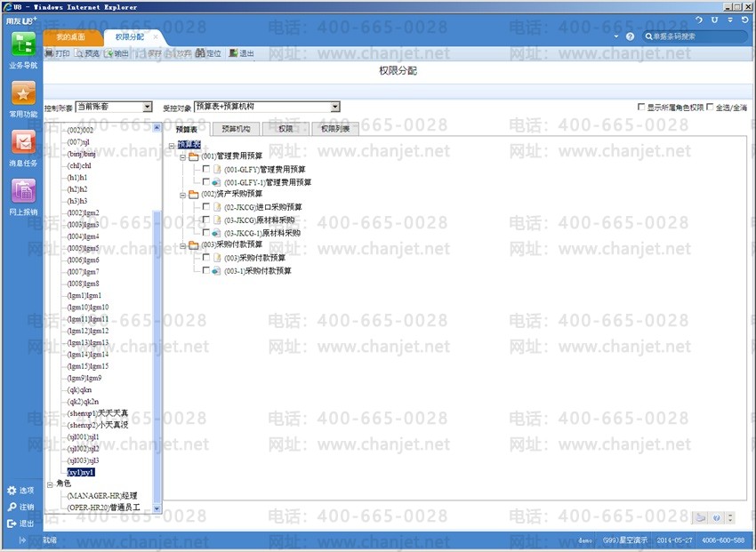Image resolution: width=756 pixels, height=552 pixels.
Task: Switch to the 我的桌面 tab
Action: [x=70, y=37]
